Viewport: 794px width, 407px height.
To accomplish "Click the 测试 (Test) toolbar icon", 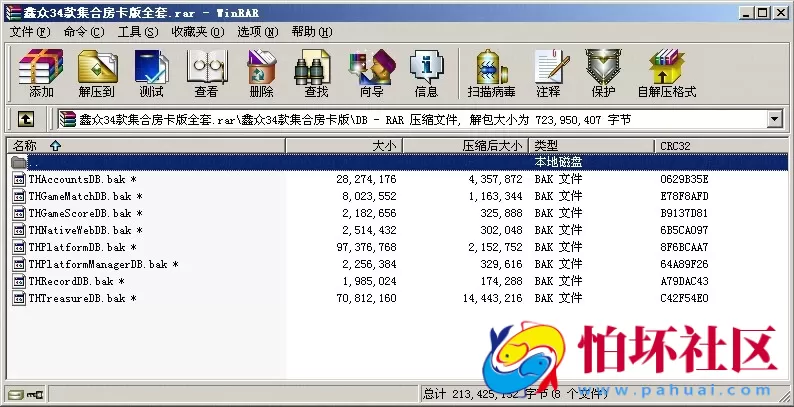I will pos(151,67).
